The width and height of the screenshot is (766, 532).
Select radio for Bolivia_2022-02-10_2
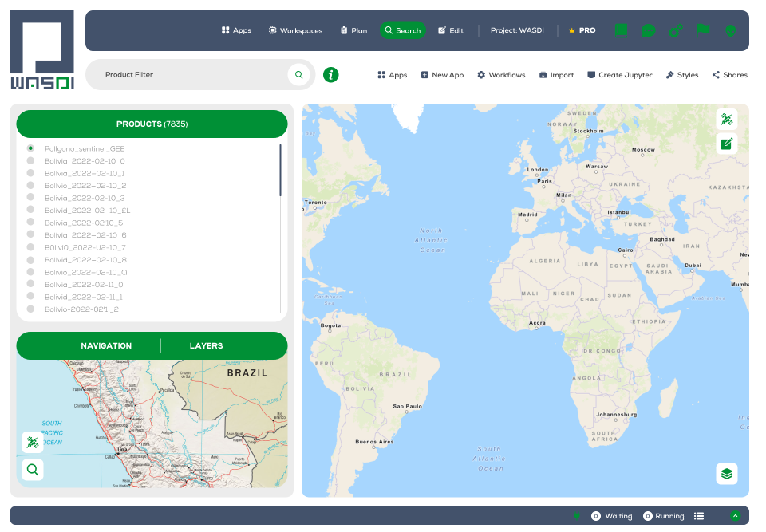[x=30, y=185]
